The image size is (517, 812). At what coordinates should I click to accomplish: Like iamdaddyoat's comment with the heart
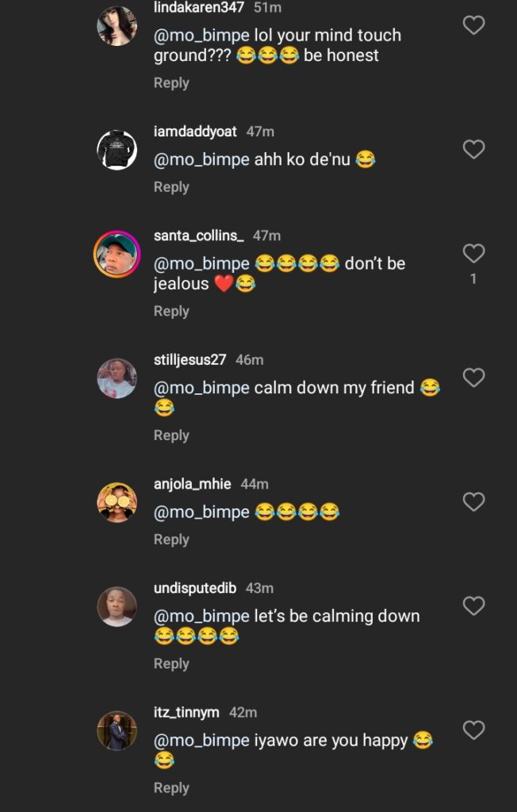473,149
